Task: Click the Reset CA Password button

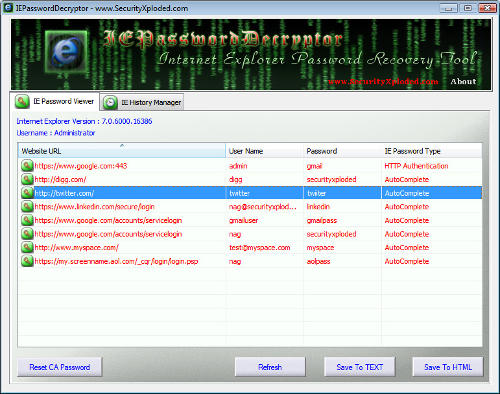Action: point(60,367)
